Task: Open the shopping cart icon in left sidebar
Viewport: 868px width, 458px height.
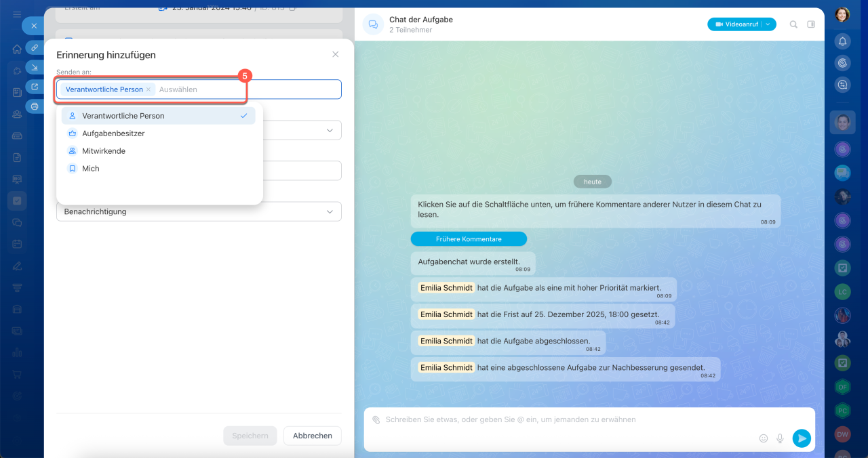Action: click(17, 374)
